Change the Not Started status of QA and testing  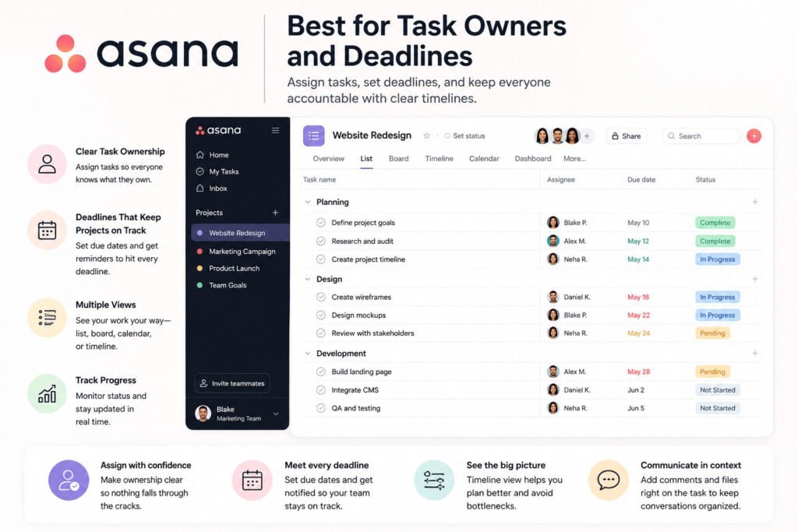pyautogui.click(x=717, y=408)
